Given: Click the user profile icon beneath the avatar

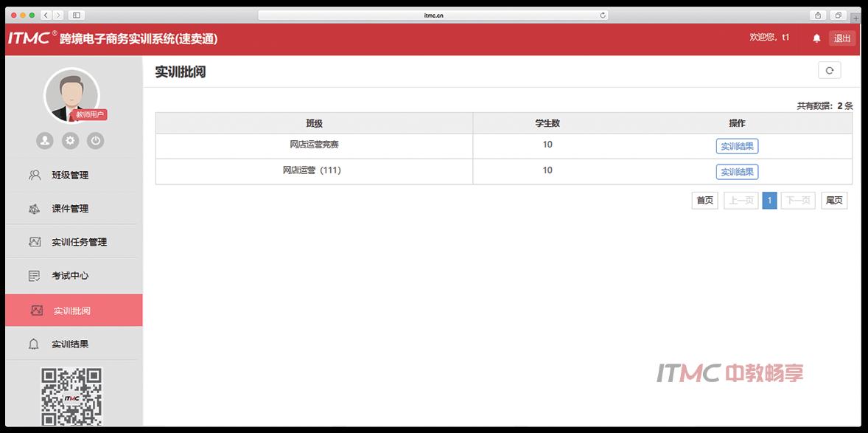Looking at the screenshot, I should [45, 140].
